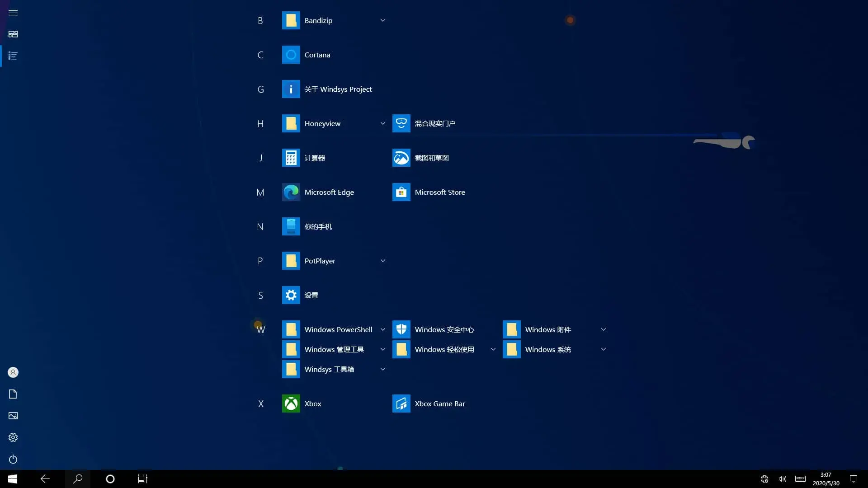
Task: Click the volume speaker tray icon
Action: [782, 479]
